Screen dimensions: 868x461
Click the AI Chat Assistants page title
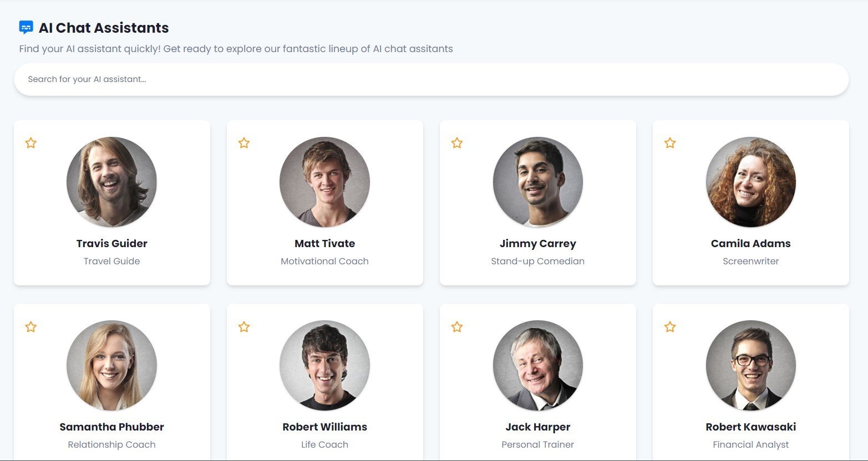(x=104, y=28)
